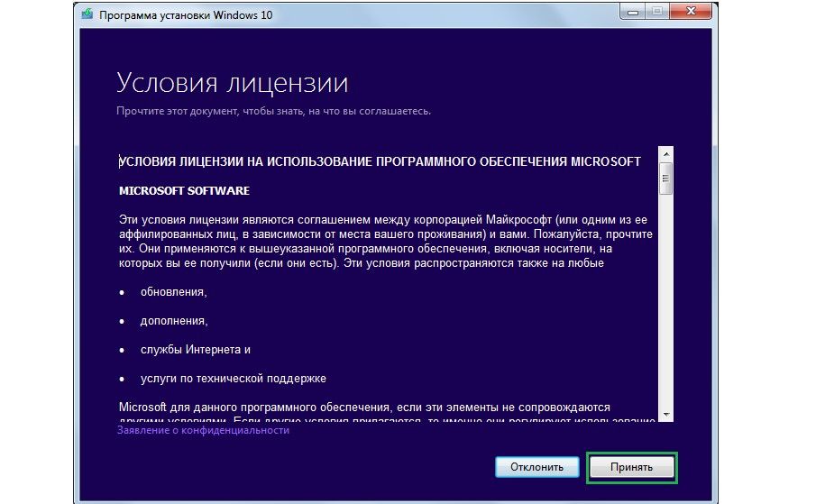Accept the license with the Принять button
The height and width of the screenshot is (504, 816).
[631, 467]
